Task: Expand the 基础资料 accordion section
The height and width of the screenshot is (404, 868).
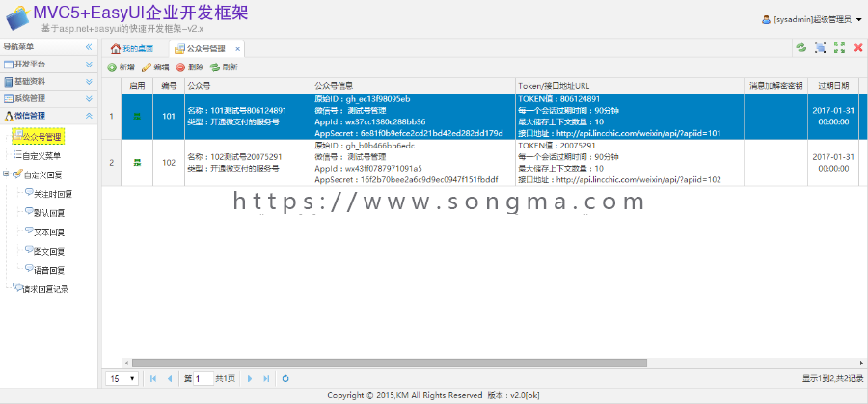Action: point(49,81)
